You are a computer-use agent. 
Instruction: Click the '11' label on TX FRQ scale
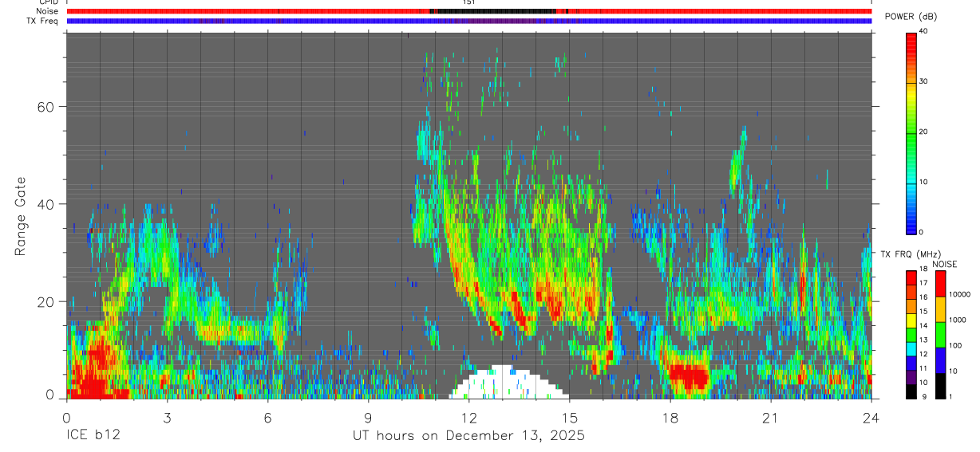923,369
